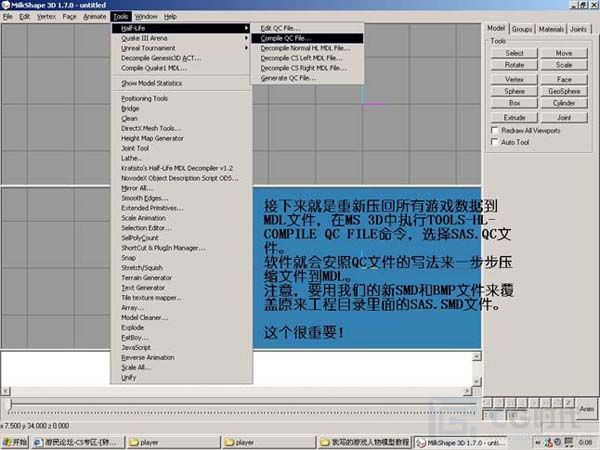Switch to the Groups tab
600x450 pixels.
522,29
